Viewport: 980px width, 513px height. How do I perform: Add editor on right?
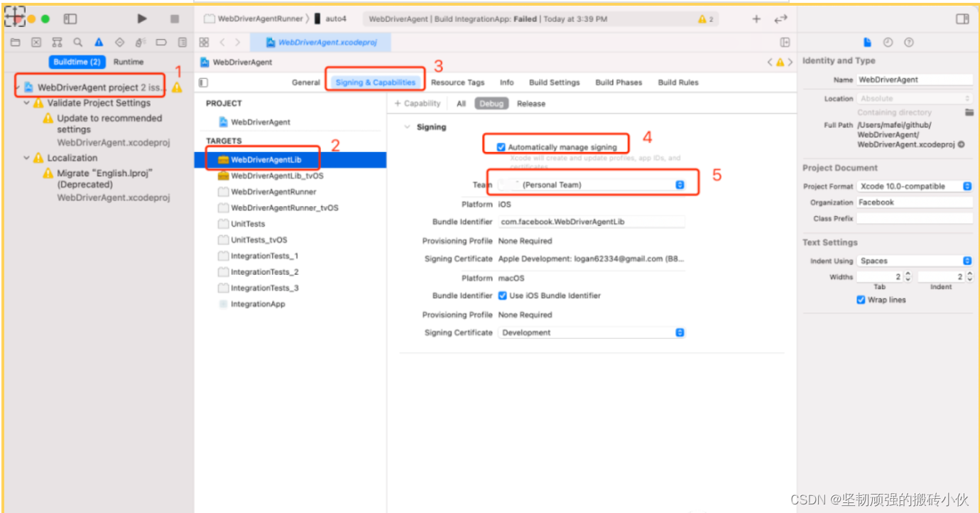coord(785,43)
